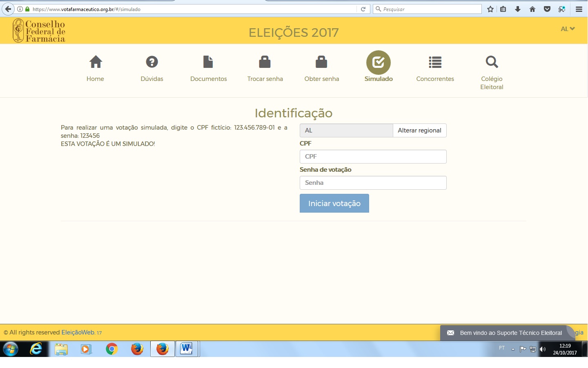Viewport: 588px width, 368px height.
Task: Open the Home house icon
Action: (96, 62)
